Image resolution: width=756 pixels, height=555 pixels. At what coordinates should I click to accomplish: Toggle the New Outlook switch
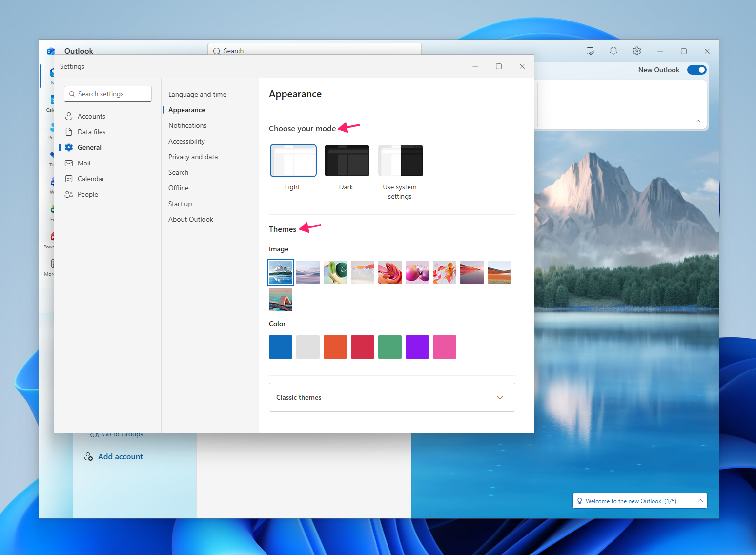696,70
